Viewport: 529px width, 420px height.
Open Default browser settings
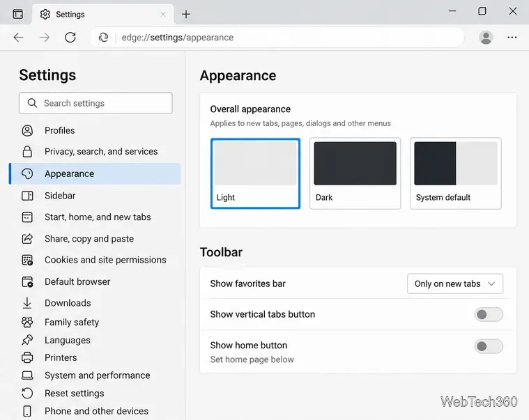(95, 282)
